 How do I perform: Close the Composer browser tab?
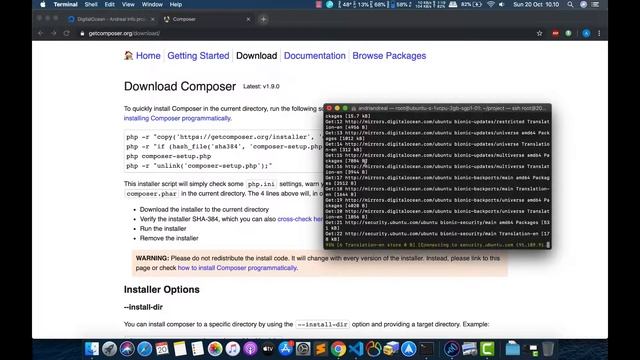click(x=248, y=19)
